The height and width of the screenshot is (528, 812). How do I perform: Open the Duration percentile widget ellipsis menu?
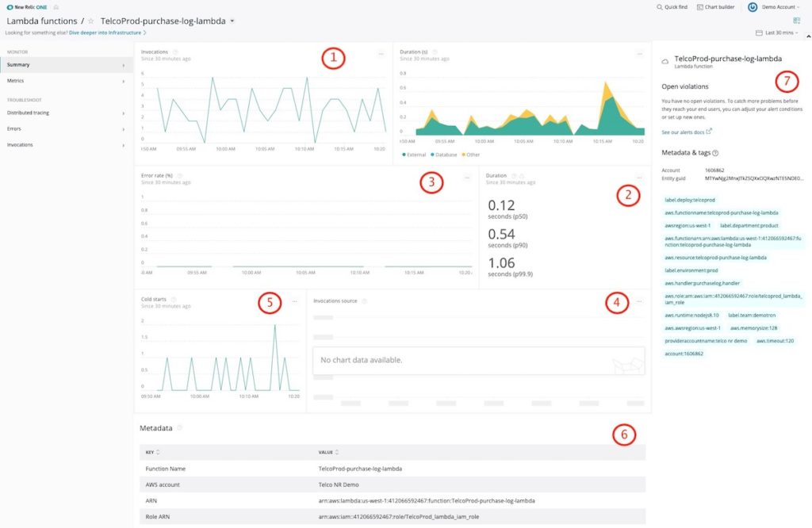[639, 178]
